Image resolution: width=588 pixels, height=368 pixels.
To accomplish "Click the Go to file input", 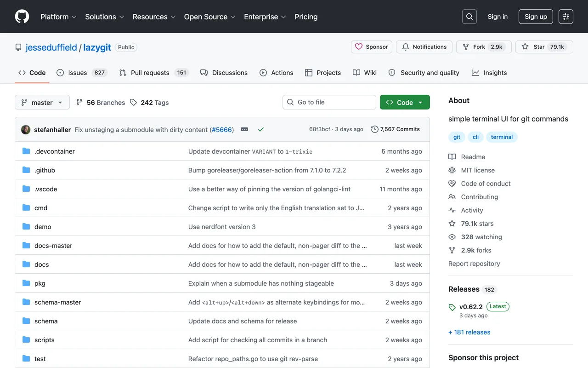I will point(329,102).
